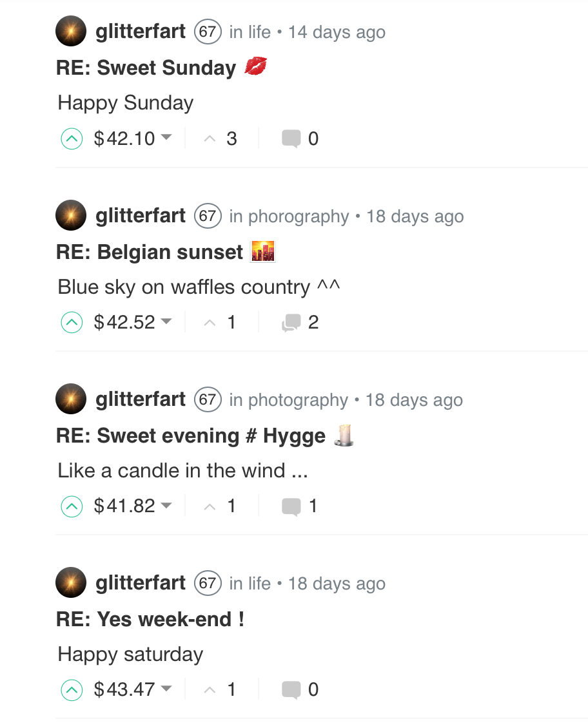
Task: Go to the 'phorography' tag
Action: tap(298, 216)
